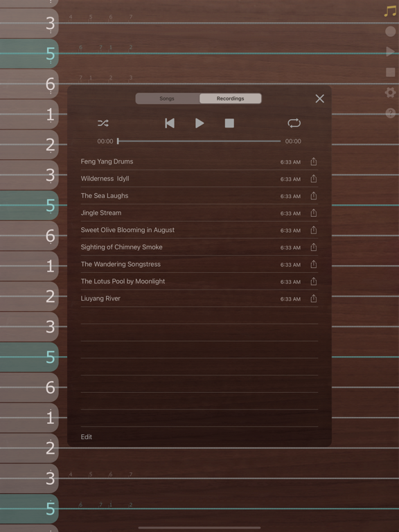Open the music note songs icon
This screenshot has width=399, height=532.
click(390, 11)
